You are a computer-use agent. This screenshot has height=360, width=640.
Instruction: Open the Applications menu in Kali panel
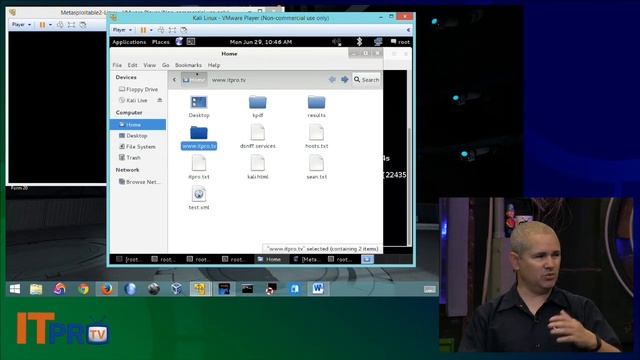129,42
